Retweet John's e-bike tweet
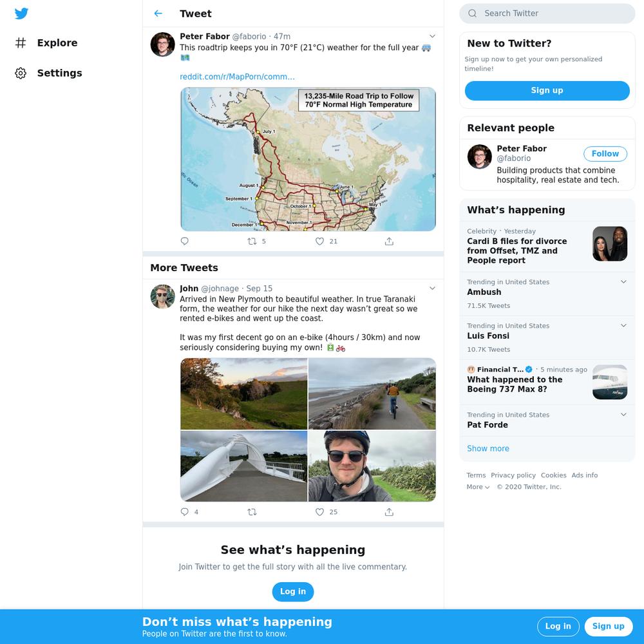The height and width of the screenshot is (644, 644). [x=252, y=512]
